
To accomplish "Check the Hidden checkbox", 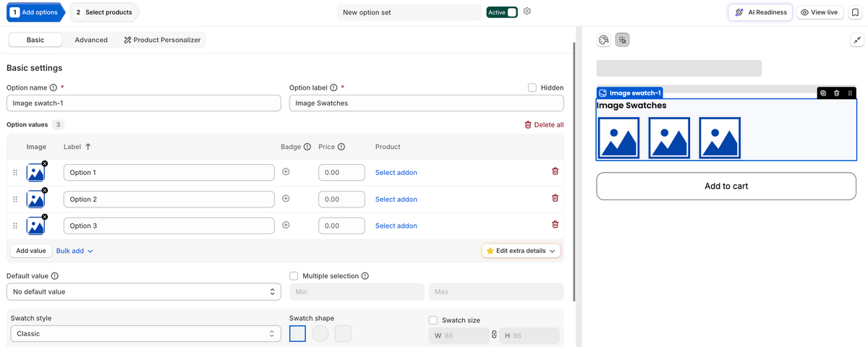I will tap(532, 87).
